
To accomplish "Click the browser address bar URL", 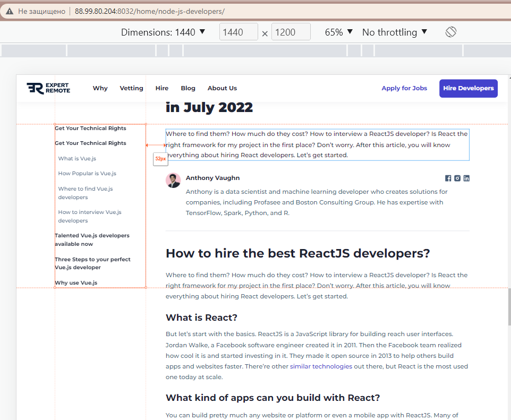I will click(x=150, y=11).
